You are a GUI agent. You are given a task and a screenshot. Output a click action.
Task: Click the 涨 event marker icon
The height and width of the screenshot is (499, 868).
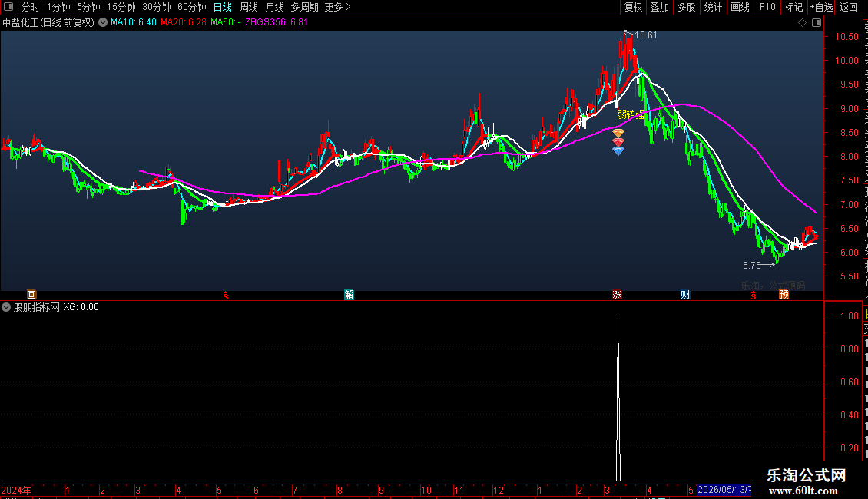point(617,295)
